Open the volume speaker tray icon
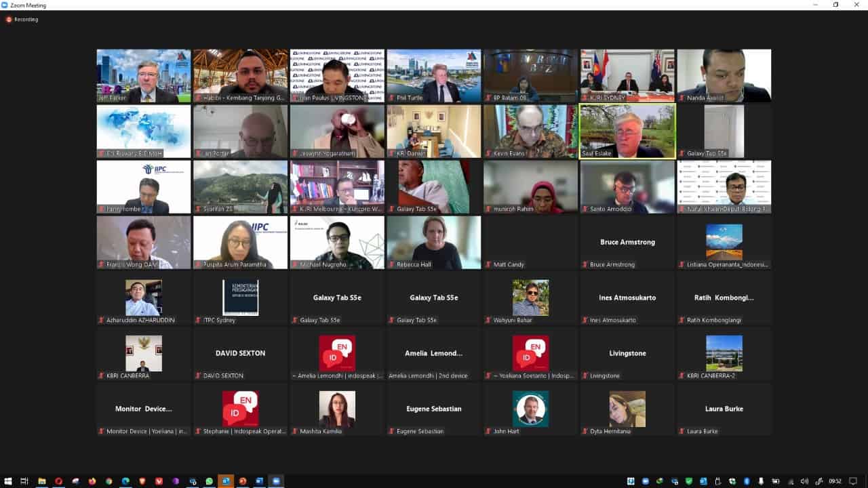The image size is (868, 488). point(804,481)
